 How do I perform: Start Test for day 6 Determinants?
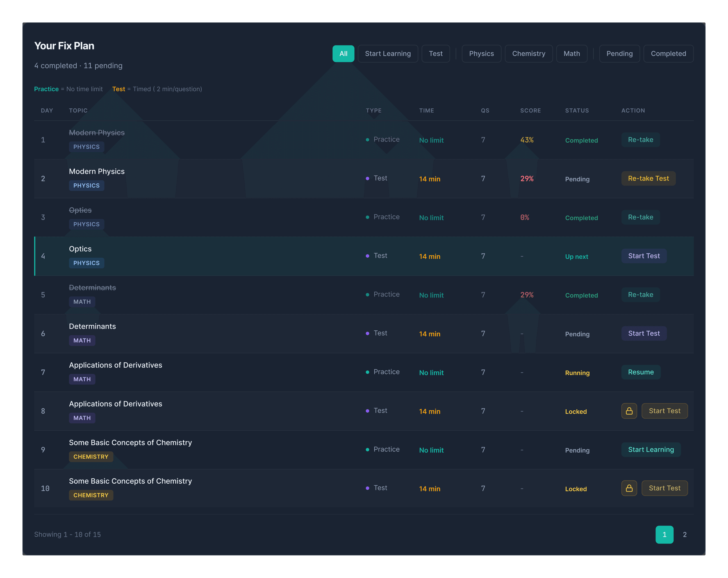(643, 333)
